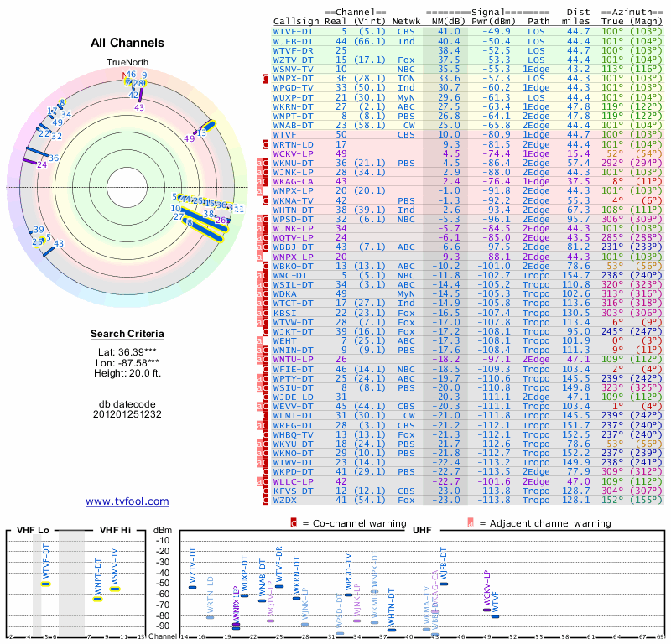
Task: Select the WNTU-LP callsign
Action: coord(293,360)
